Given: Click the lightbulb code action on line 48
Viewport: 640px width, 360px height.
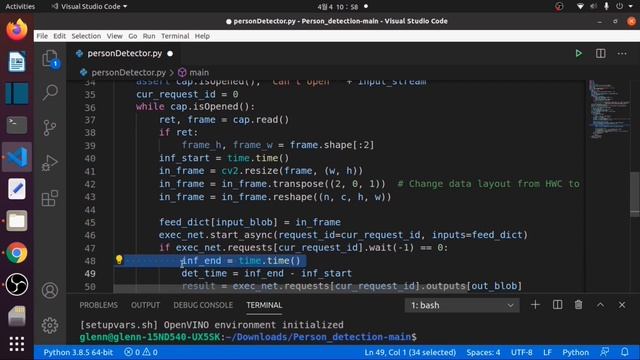Looking at the screenshot, I should coord(119,260).
